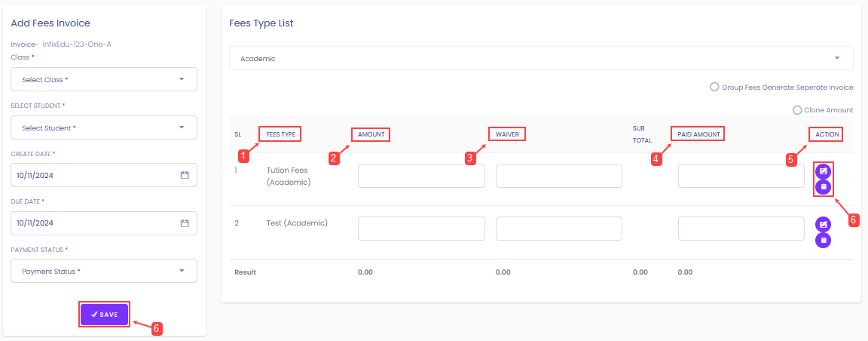
Task: Open the Create Date calendar icon
Action: [185, 175]
